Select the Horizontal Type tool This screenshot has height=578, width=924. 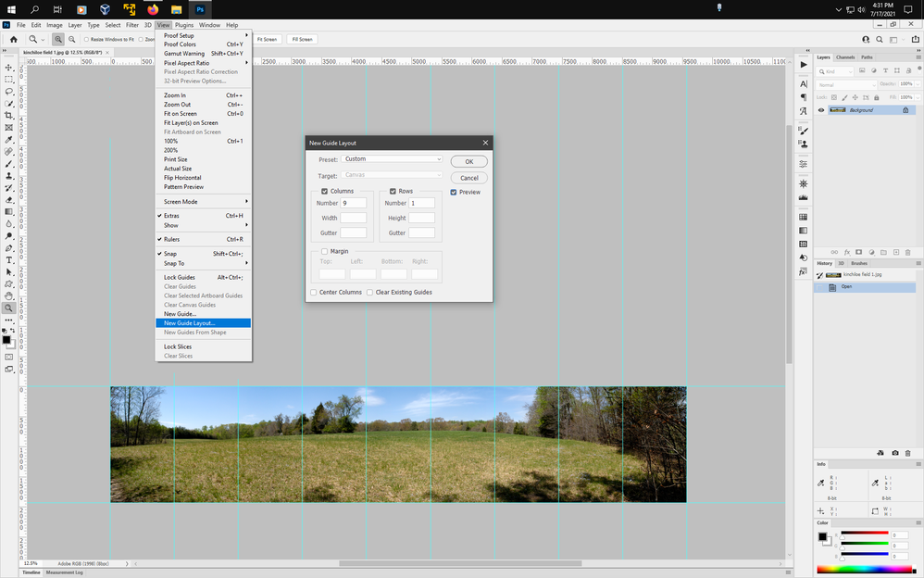tap(9, 260)
